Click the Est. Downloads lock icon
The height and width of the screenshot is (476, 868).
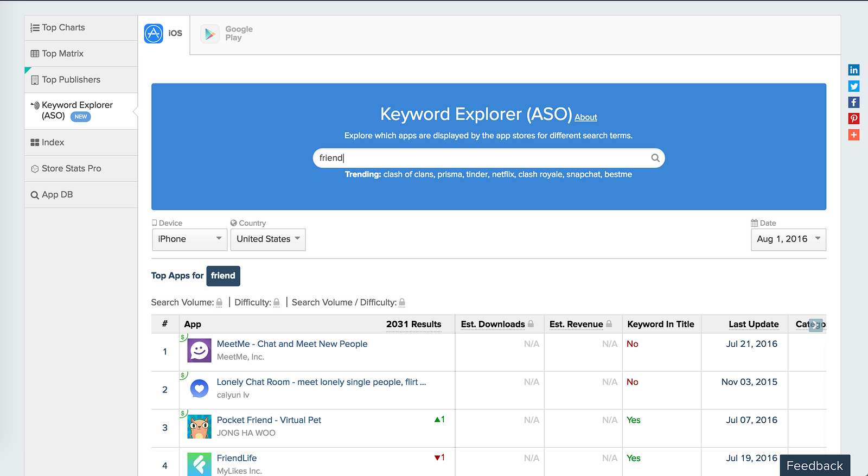click(531, 324)
